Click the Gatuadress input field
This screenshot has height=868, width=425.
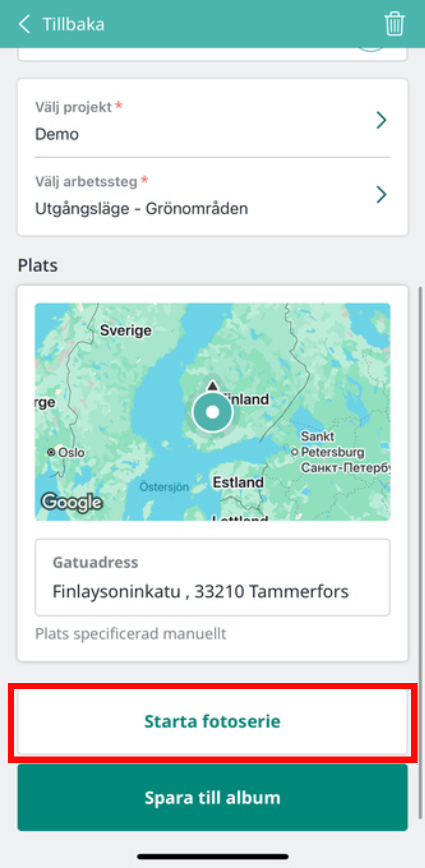pos(212,577)
